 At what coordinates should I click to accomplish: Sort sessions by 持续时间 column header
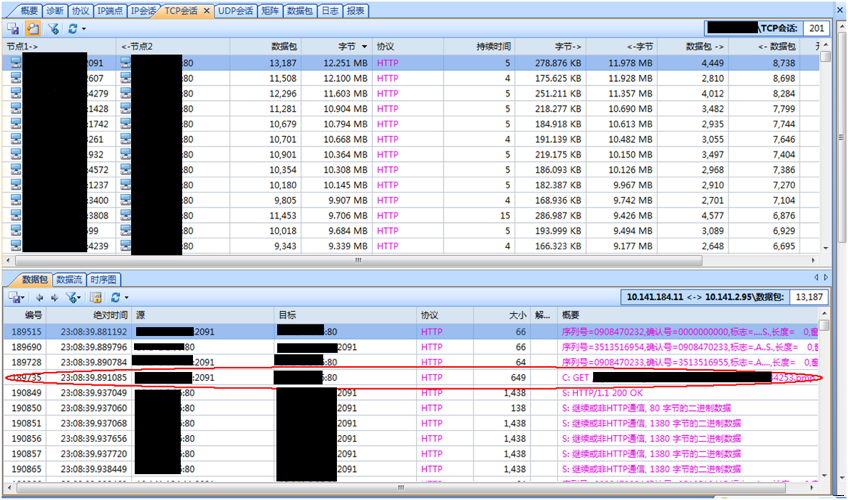(493, 46)
